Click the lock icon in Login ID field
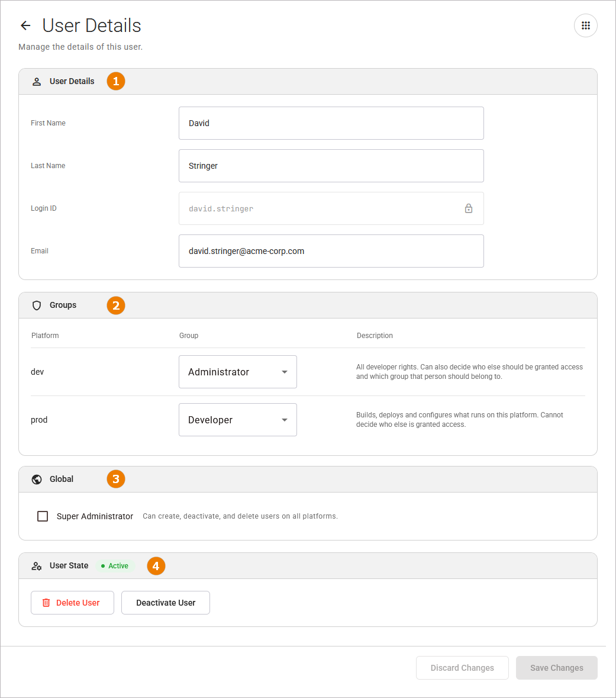 pos(469,208)
